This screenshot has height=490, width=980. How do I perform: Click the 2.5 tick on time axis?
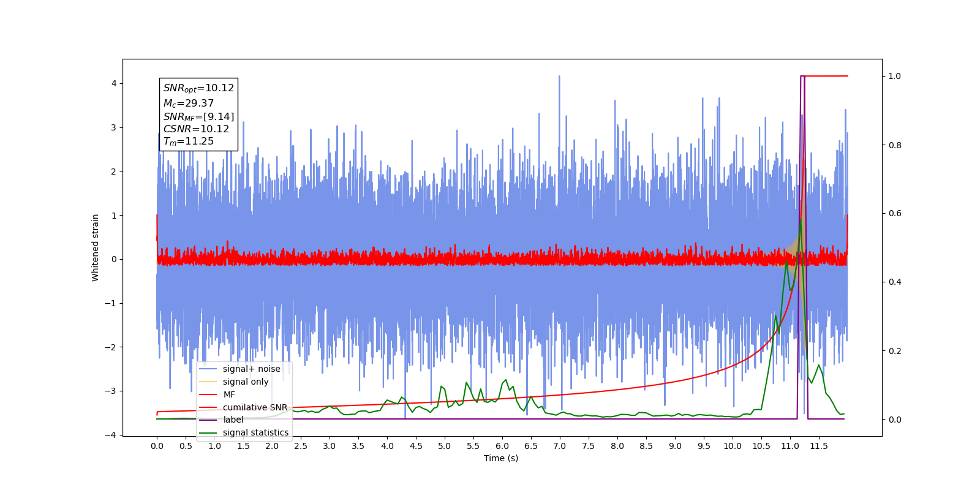[x=301, y=446]
